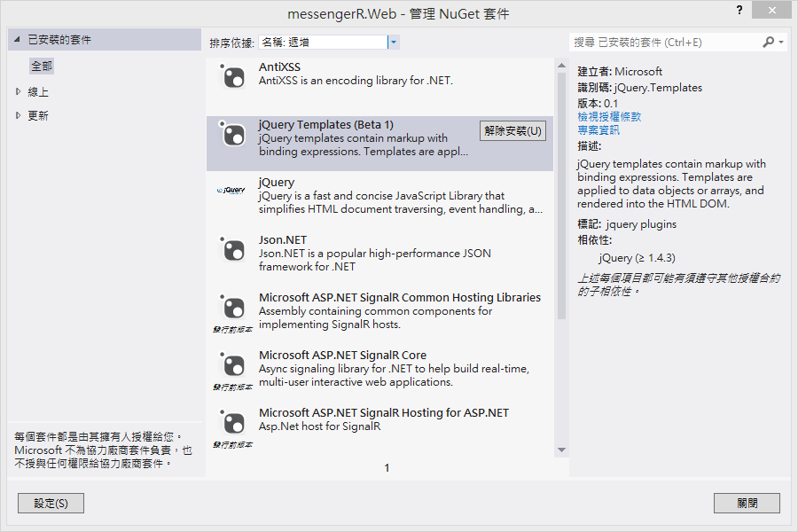
Task: Expand the 線上 tree node
Action: tap(18, 91)
